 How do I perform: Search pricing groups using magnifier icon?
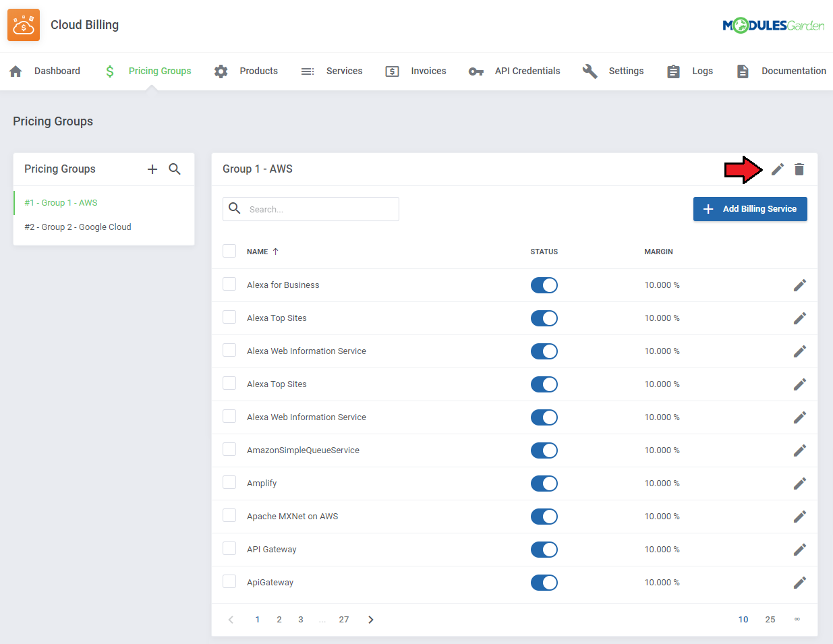point(175,169)
